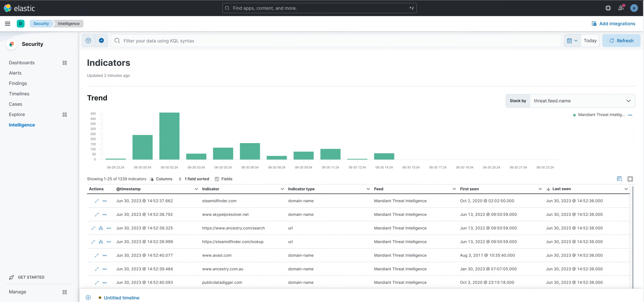
Task: Click the Security breadcrumb link
Action: pyautogui.click(x=41, y=24)
